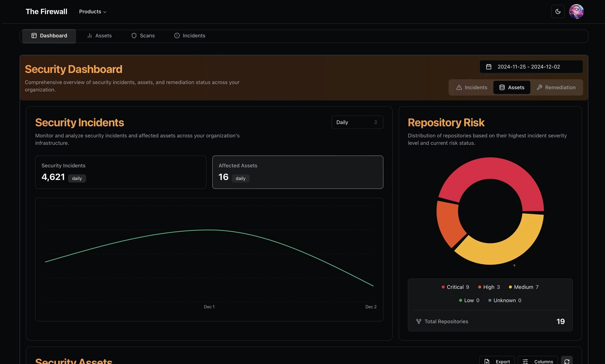
Task: Open the Columns visibility dropdown
Action: coord(538,361)
